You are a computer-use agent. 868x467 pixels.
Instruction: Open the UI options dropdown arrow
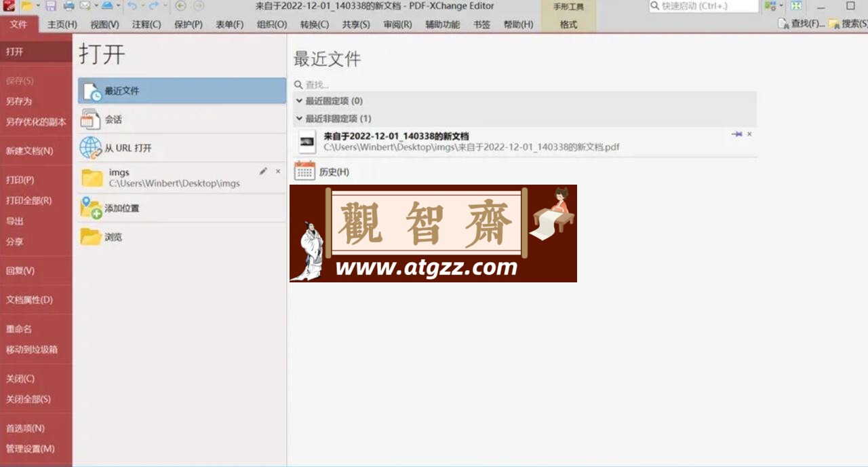(781, 5)
